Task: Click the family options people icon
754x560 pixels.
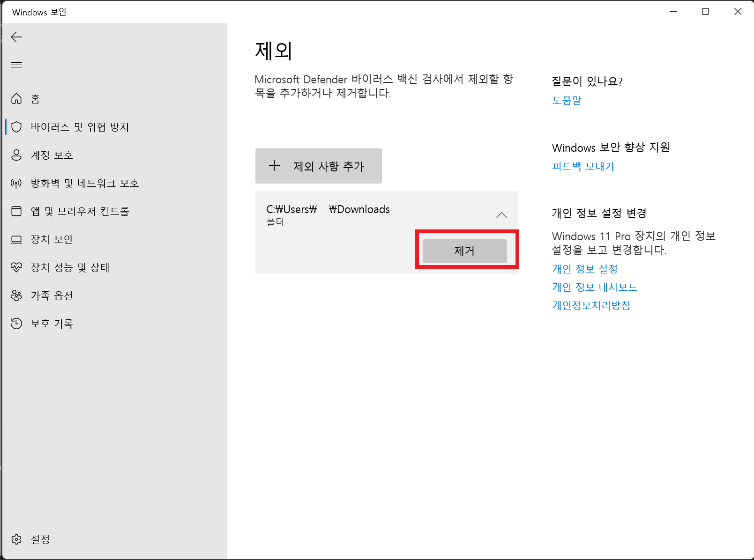Action: [16, 295]
